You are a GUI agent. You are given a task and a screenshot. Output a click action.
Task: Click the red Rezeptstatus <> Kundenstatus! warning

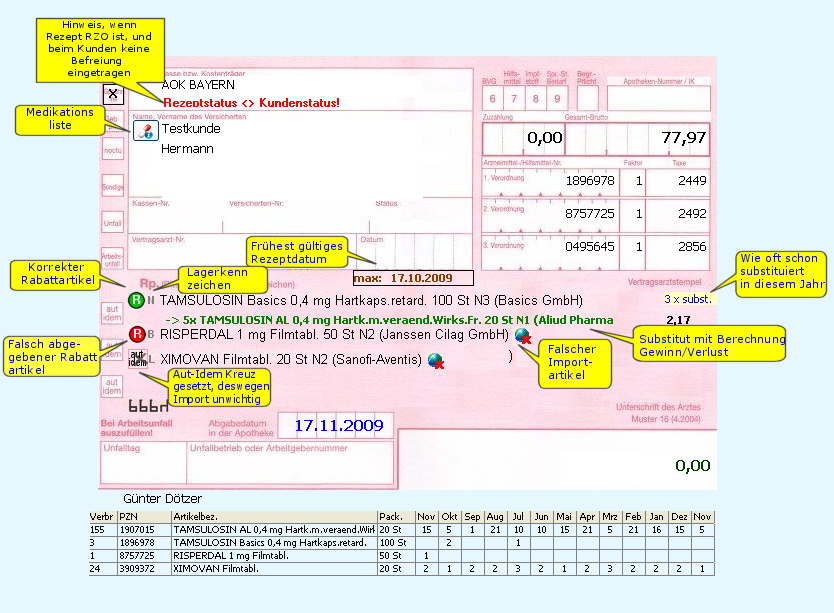251,103
